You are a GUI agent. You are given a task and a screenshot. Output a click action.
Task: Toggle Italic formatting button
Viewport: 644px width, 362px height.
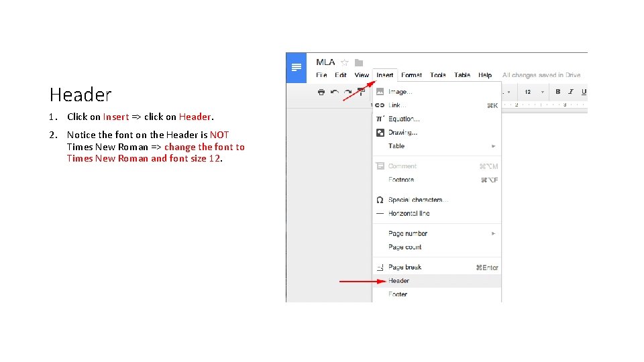pyautogui.click(x=571, y=92)
